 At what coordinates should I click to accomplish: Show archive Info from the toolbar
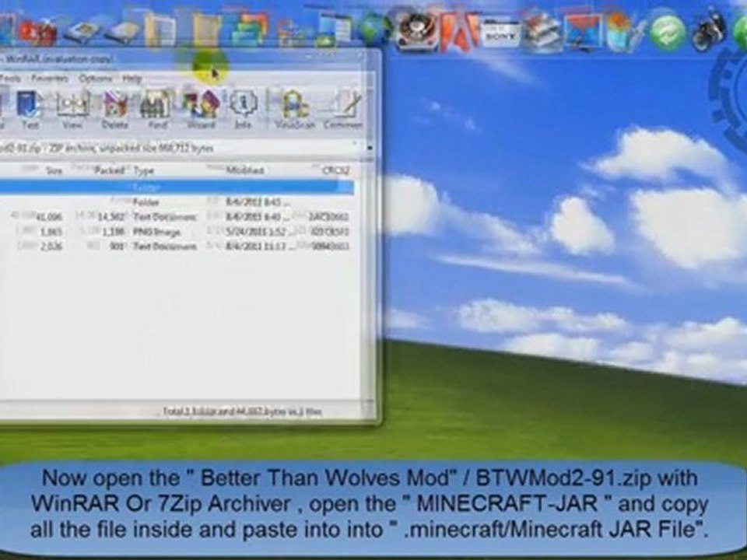243,110
